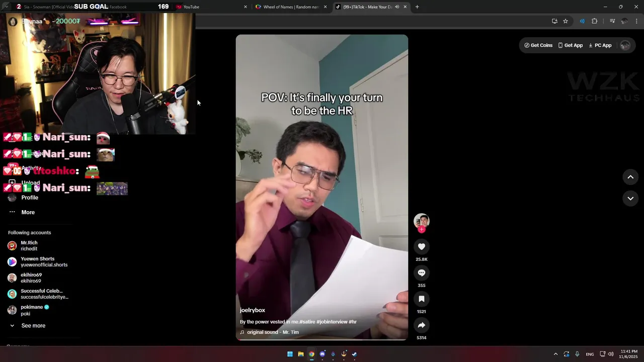Mute the TikTok tab speaker icon
644x362 pixels.
397,7
